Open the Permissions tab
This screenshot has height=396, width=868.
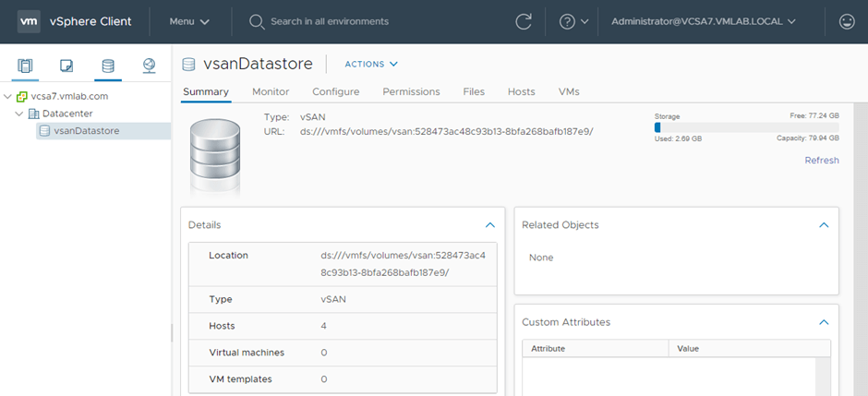[411, 91]
